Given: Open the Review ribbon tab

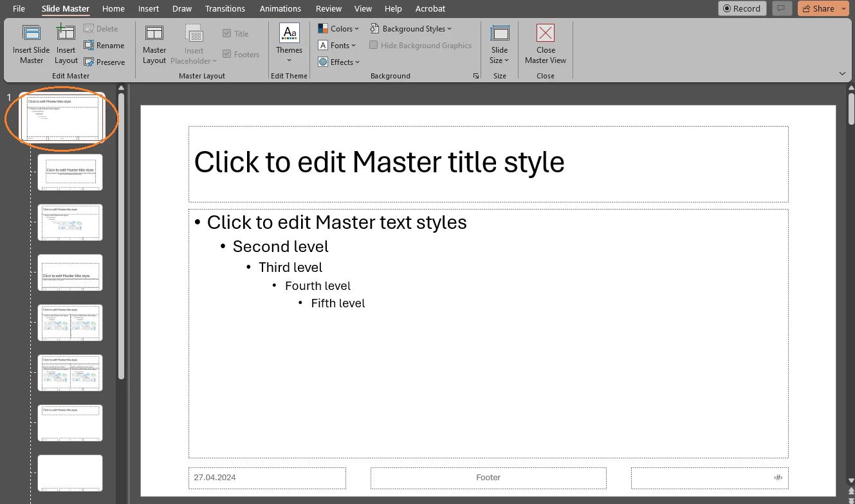Looking at the screenshot, I should click(328, 8).
